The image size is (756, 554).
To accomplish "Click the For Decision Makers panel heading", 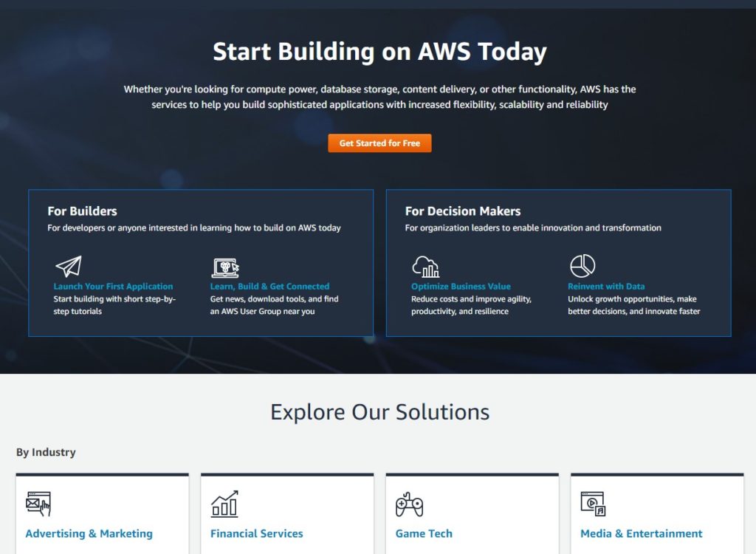I will pyautogui.click(x=463, y=211).
